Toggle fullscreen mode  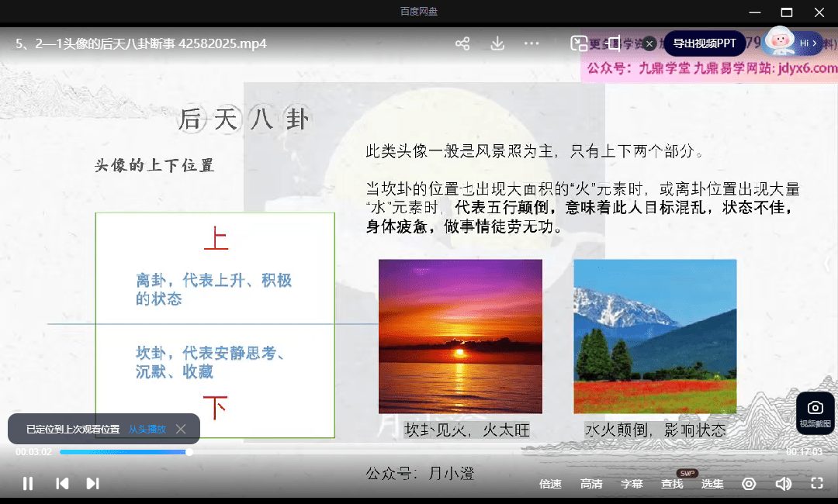(817, 484)
